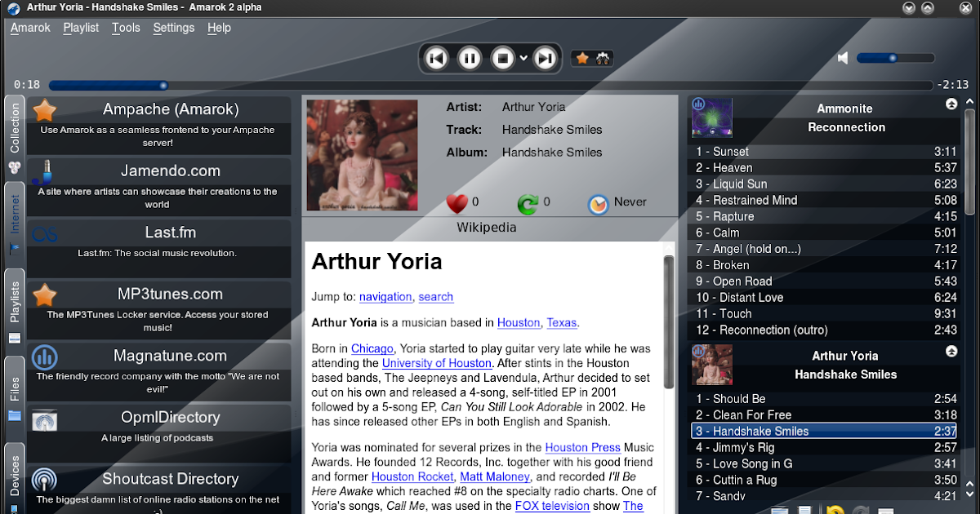Open the Chicago link
The image size is (980, 514).
(372, 348)
